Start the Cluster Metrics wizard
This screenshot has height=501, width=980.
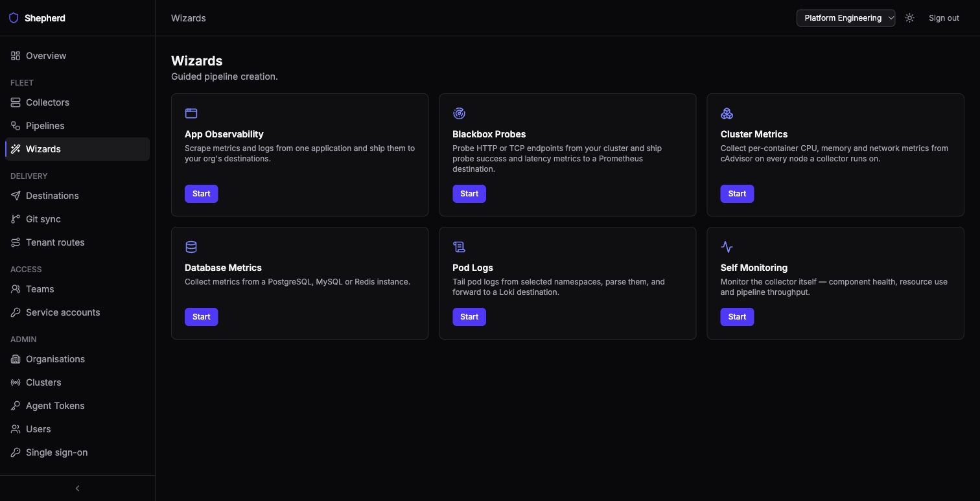coord(737,194)
